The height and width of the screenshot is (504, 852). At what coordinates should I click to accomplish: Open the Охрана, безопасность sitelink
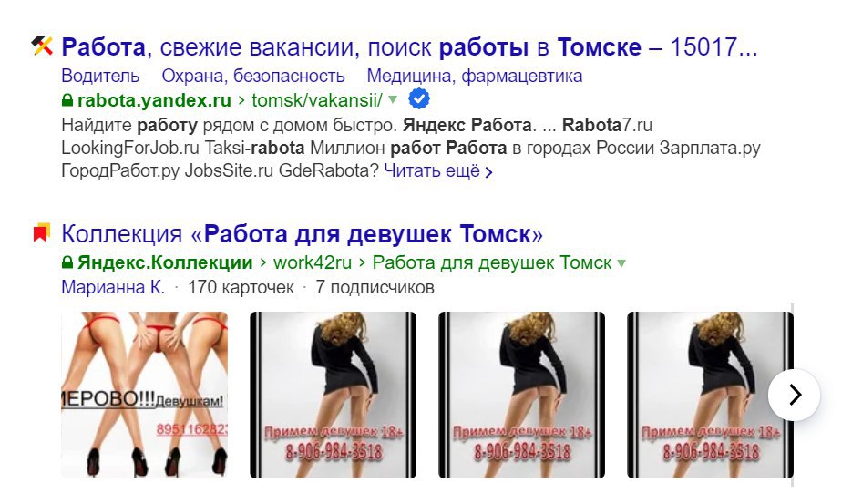253,76
